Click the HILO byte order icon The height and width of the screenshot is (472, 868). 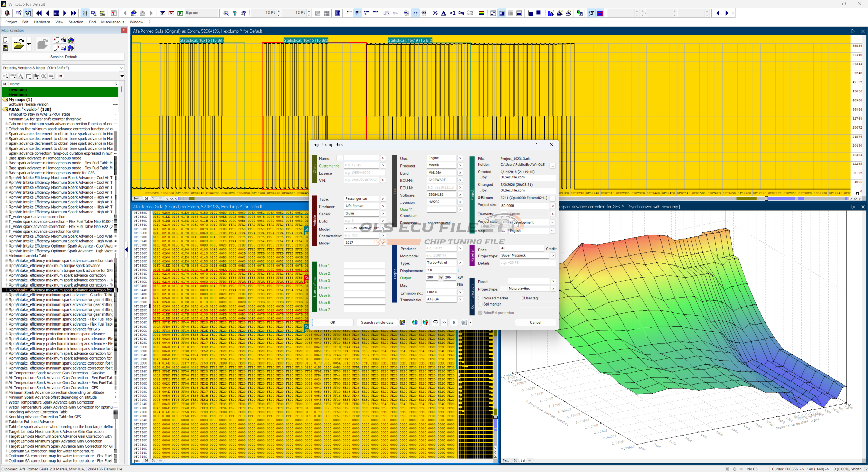point(387,13)
